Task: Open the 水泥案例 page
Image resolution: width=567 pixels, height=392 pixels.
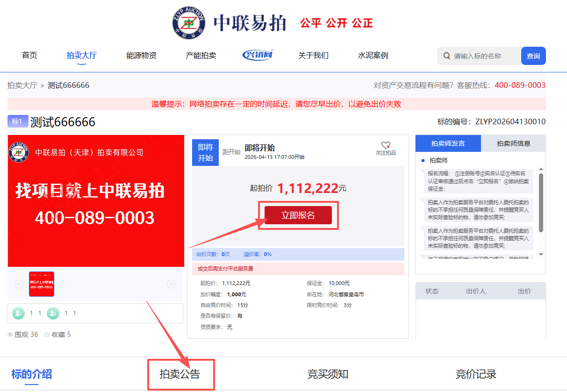Action: click(x=373, y=56)
